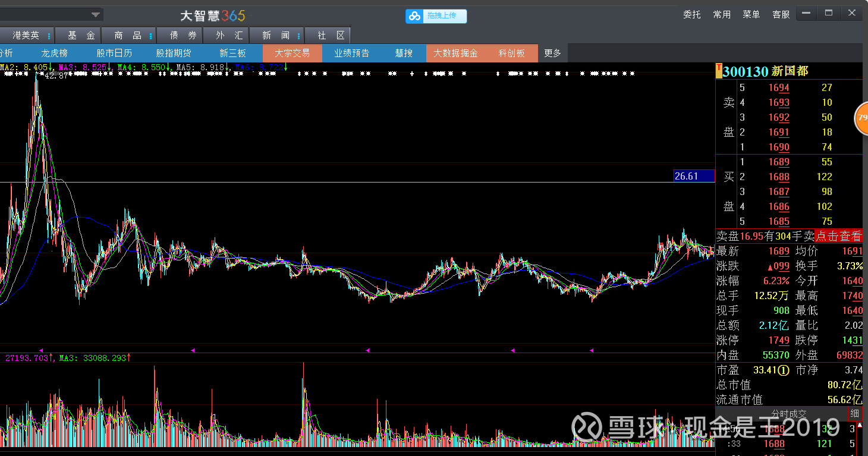Click the MA3: 8.525 indicator label

(x=86, y=68)
